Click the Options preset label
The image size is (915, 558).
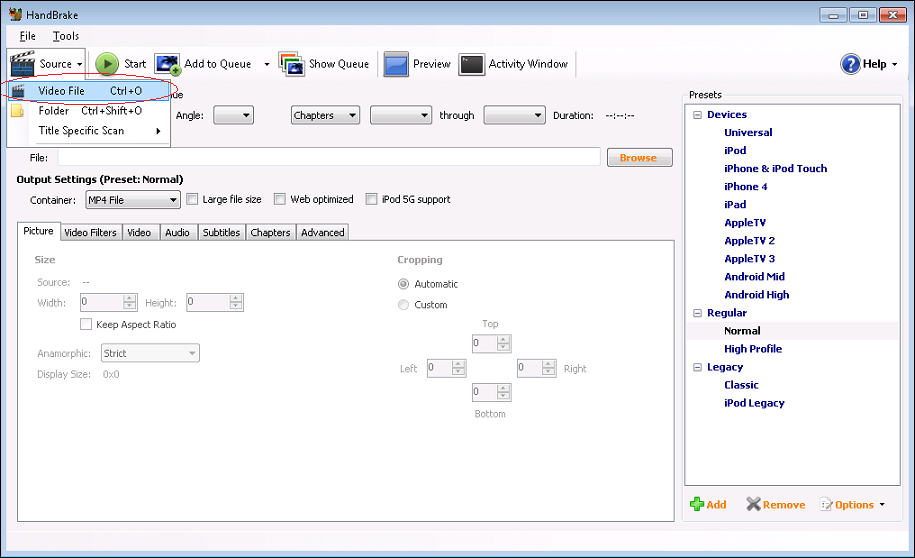(854, 505)
